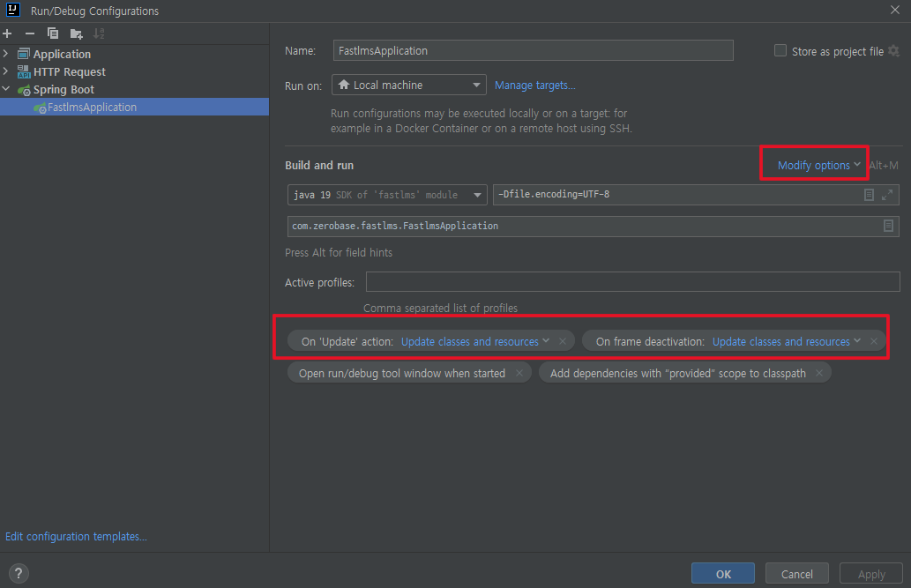Browse for the main class icon
Viewport: 911px width, 588px height.
[x=888, y=226]
